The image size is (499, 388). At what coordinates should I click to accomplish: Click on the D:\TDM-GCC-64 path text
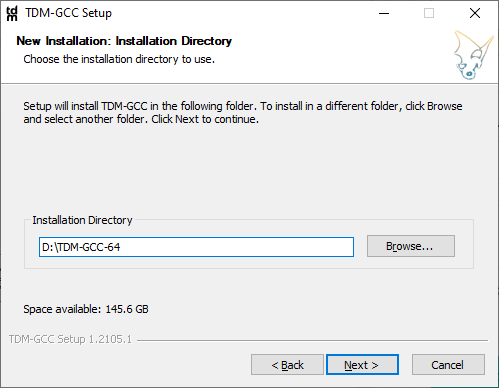(x=81, y=247)
